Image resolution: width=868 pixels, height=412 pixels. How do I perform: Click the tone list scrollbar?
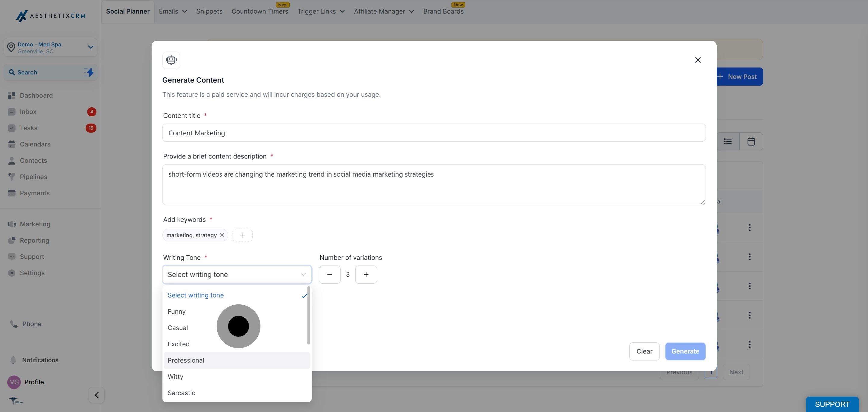click(308, 315)
